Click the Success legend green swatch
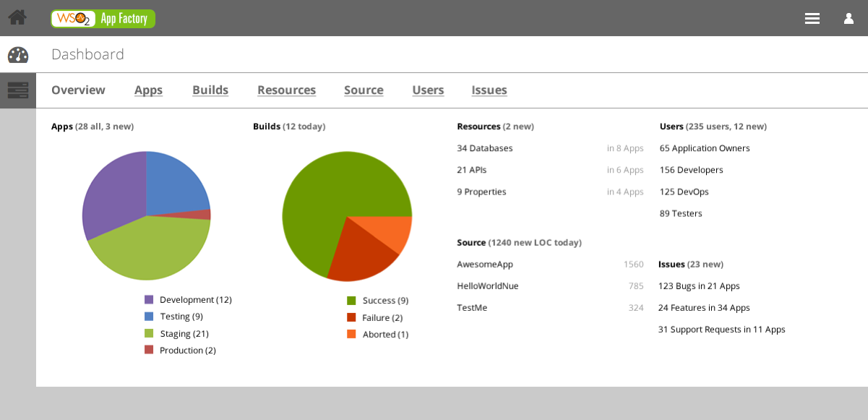This screenshot has height=420, width=868. coord(351,301)
